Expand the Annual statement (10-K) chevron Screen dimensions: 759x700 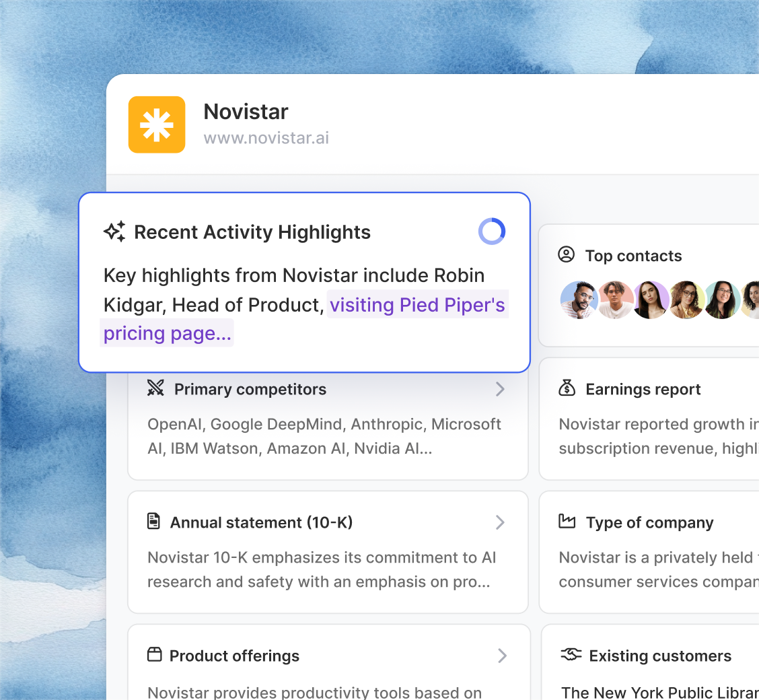coord(501,522)
